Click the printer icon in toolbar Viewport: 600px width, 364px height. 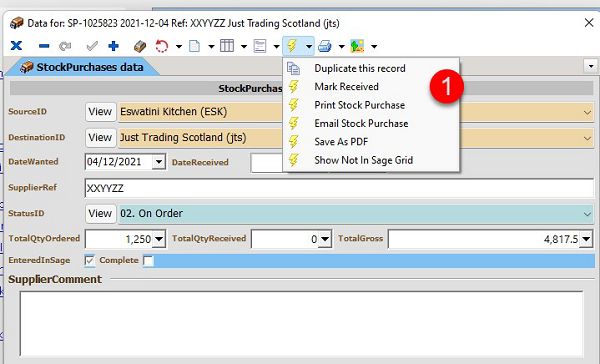point(324,46)
